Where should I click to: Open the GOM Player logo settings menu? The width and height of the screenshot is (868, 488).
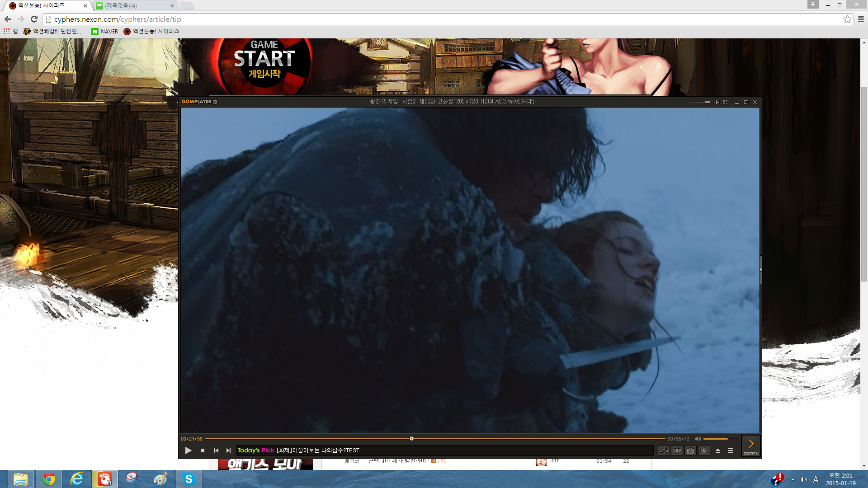(x=199, y=102)
